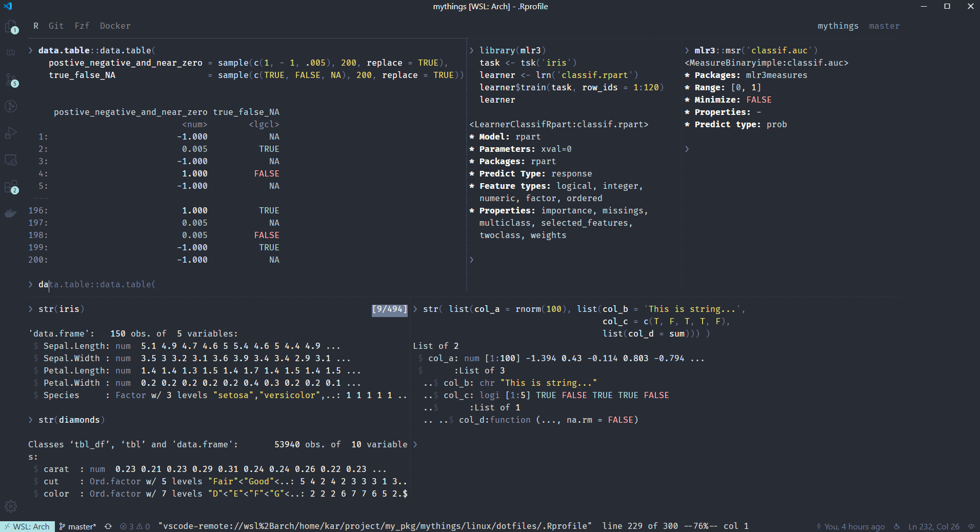Click '<LearnerClassifRpart:classif.rpart>' output header
Image resolution: width=980 pixels, height=532 pixels.
click(559, 124)
